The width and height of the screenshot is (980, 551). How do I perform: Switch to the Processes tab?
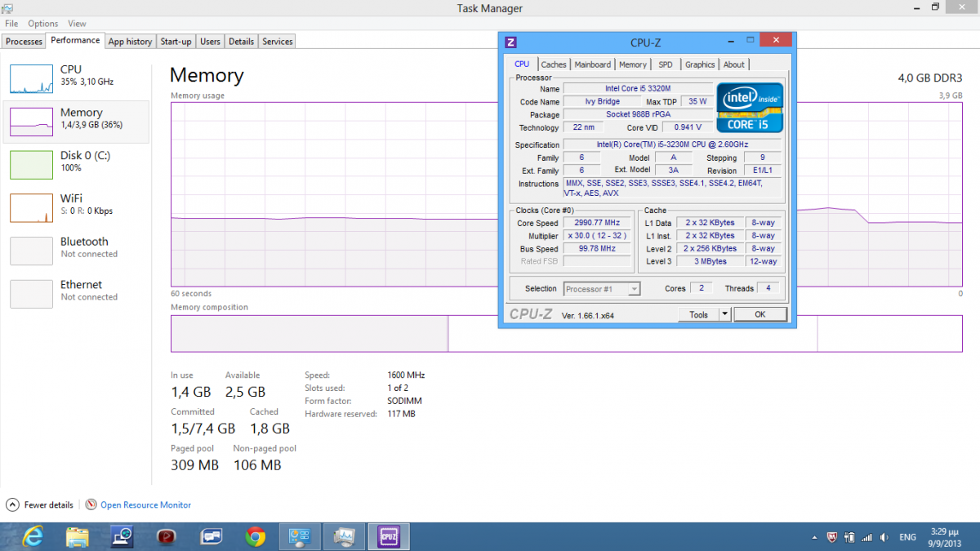24,42
